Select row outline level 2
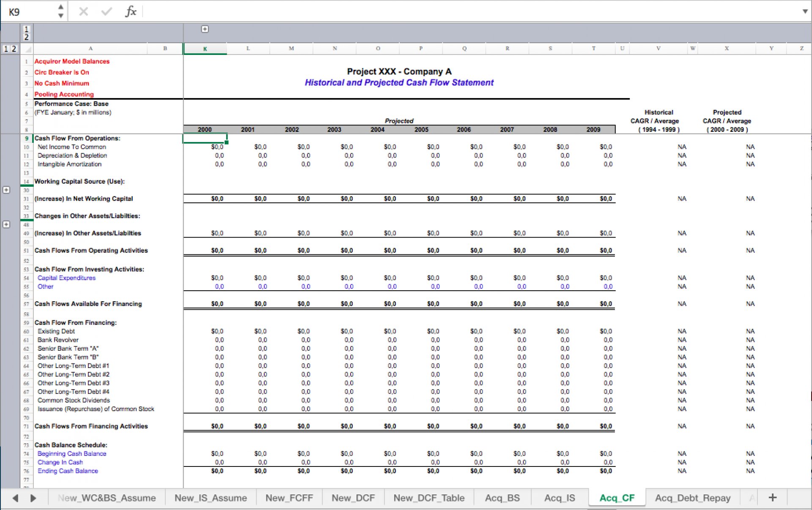This screenshot has width=812, height=510. (14, 49)
